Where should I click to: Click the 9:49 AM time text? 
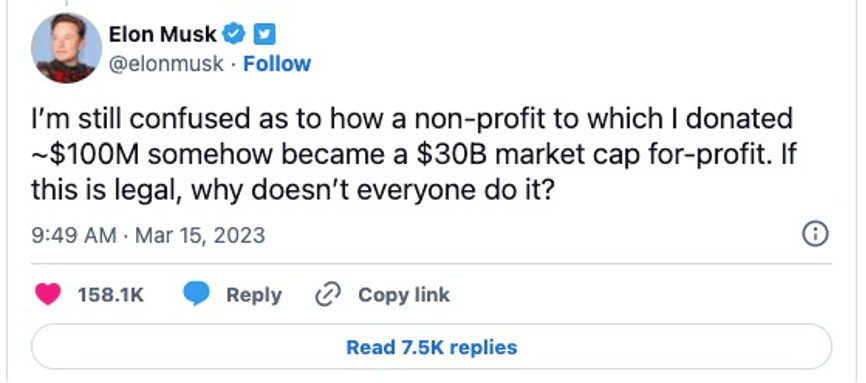(74, 235)
